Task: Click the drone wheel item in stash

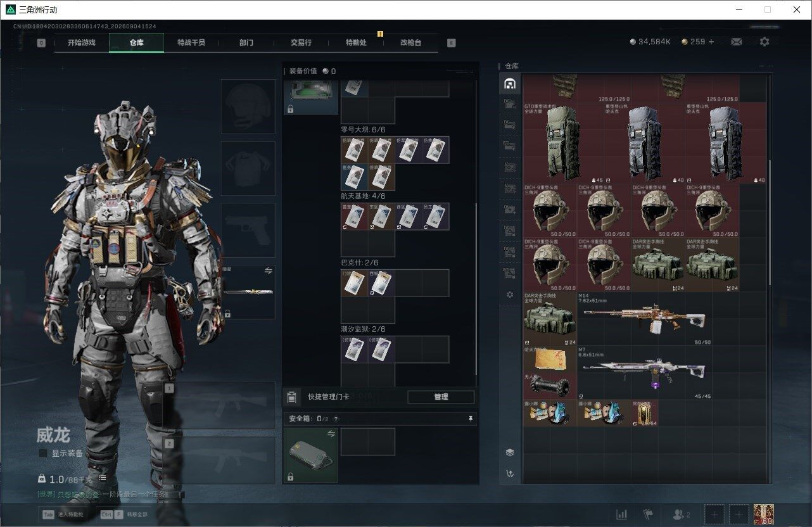Action: point(550,386)
